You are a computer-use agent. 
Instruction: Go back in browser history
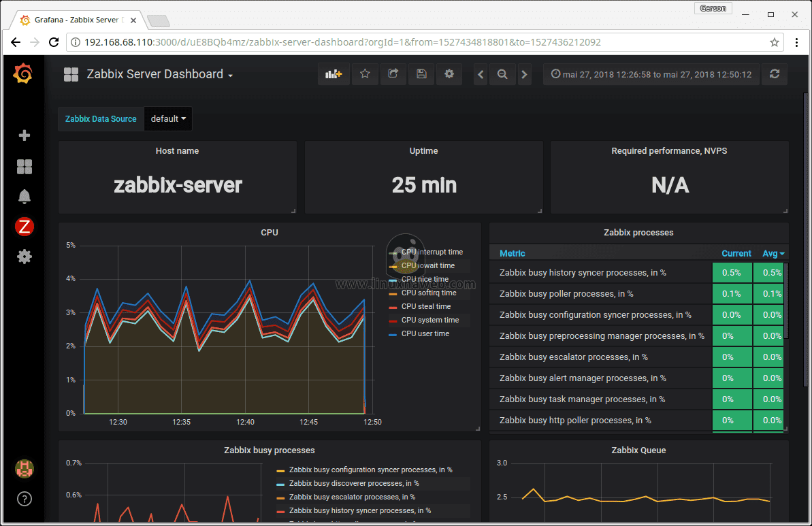16,42
